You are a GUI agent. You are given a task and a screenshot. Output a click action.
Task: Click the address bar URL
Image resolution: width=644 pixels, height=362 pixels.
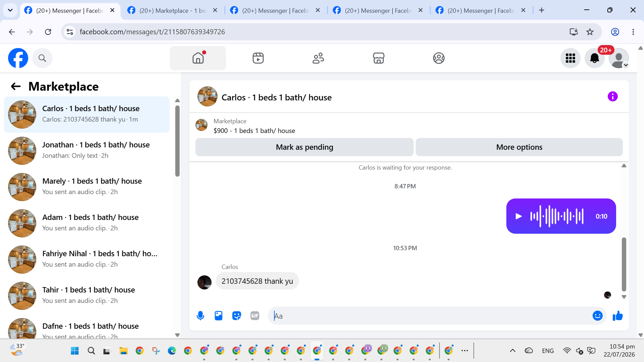pos(152,32)
